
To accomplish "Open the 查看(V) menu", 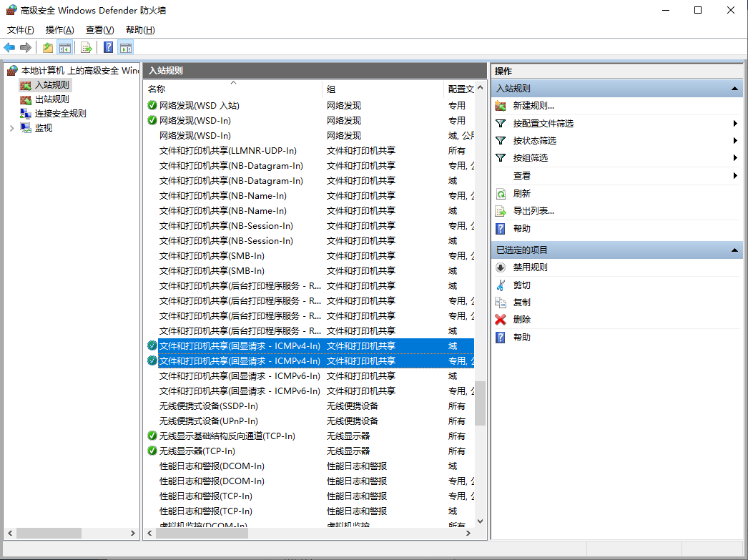I will coord(99,30).
